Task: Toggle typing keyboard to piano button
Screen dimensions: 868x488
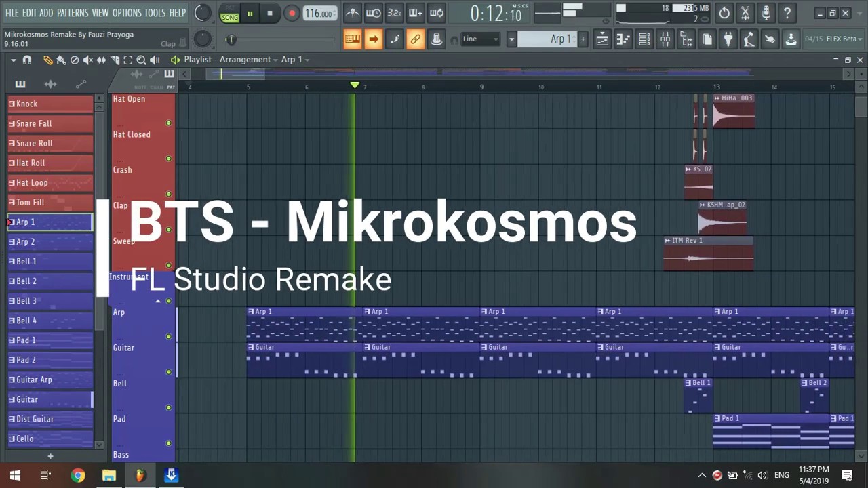Action: [353, 39]
